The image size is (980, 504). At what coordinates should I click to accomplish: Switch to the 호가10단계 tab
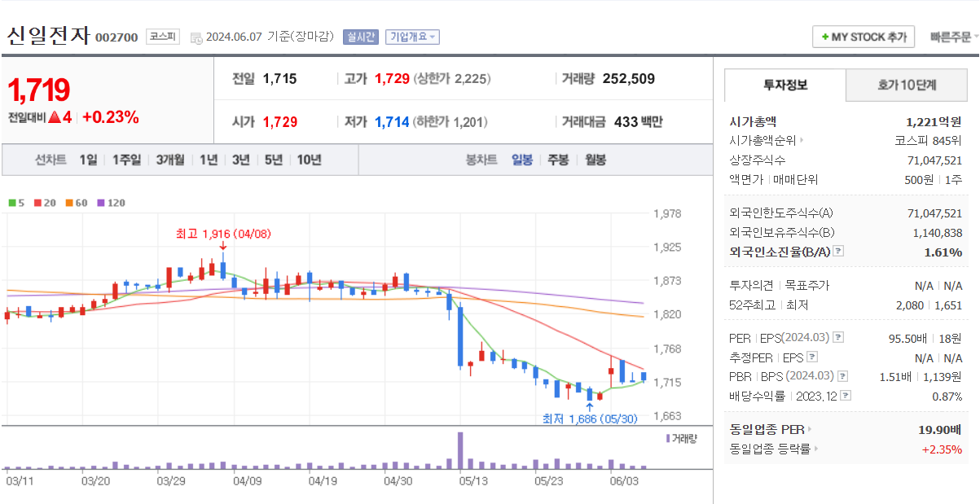[x=907, y=85]
